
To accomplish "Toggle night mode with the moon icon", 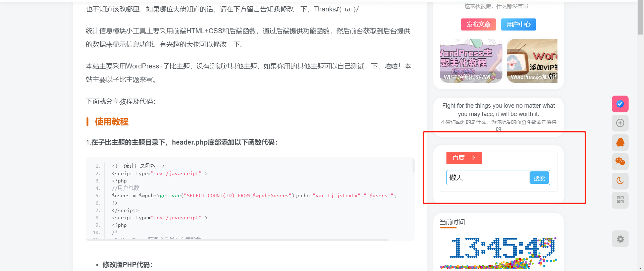I will click(x=620, y=181).
